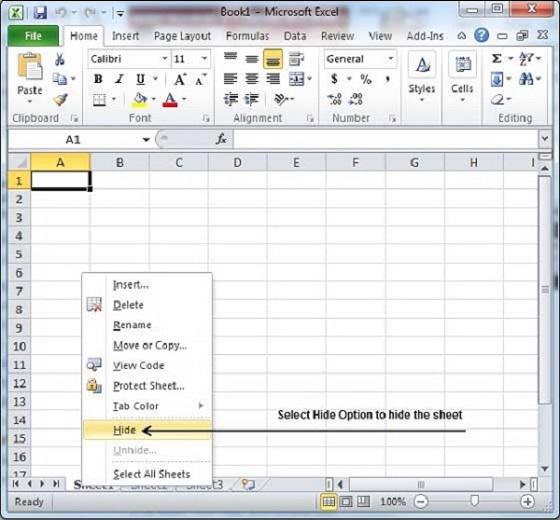Click Merge and Center icon
Image resolution: width=560 pixels, height=520 pixels.
pos(296,79)
